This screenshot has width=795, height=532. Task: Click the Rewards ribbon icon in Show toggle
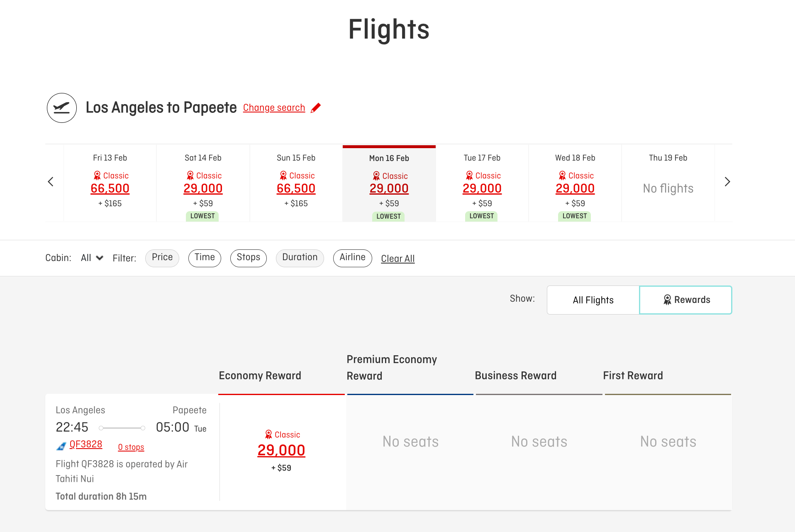[667, 300]
